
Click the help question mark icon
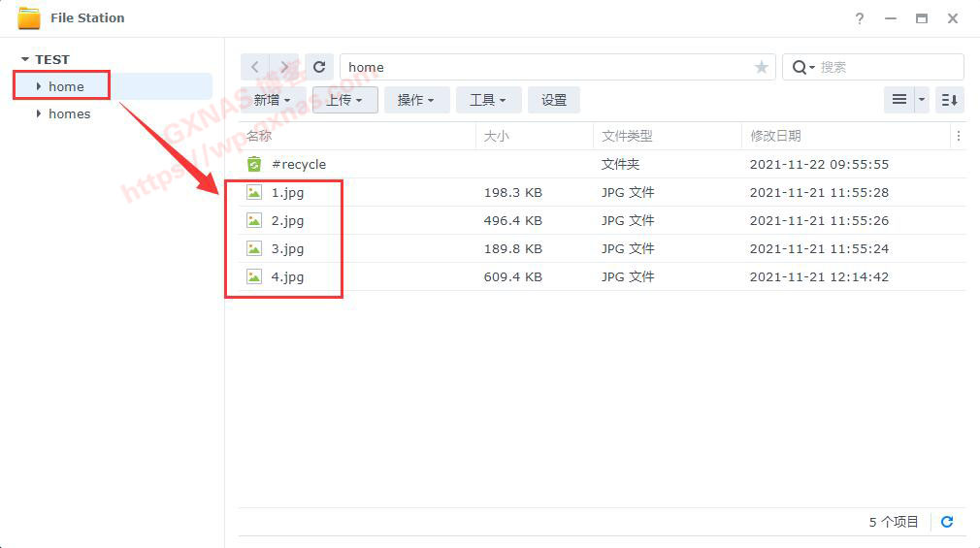[x=860, y=18]
